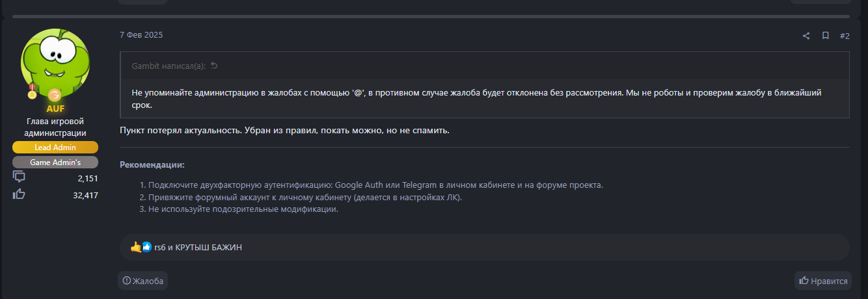This screenshot has height=299, width=868.
Task: Click the post date 7 Фев 2025
Action: [x=141, y=35]
